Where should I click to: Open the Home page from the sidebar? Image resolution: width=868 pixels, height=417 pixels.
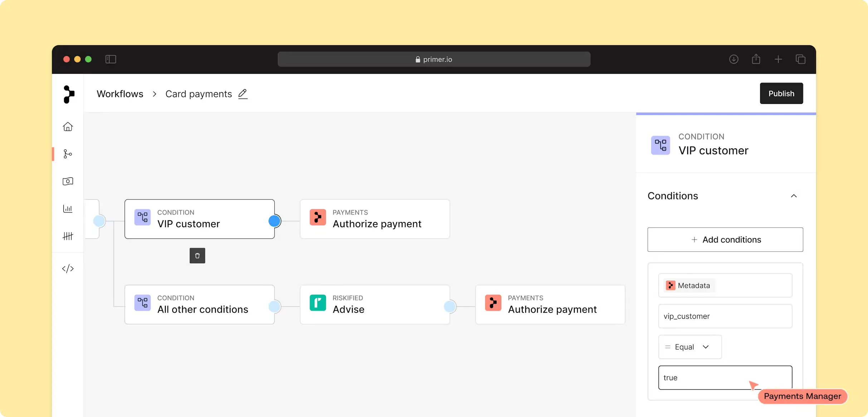[x=68, y=127]
